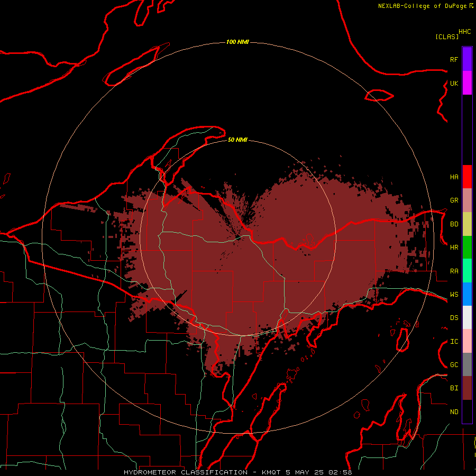Click the DS legend label
This screenshot has width=476, height=476.
(x=454, y=317)
